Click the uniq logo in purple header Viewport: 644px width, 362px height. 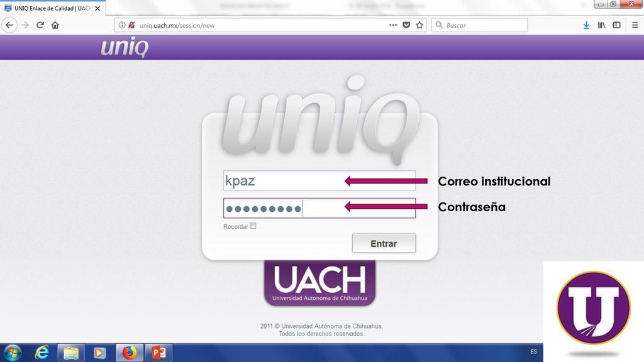tap(125, 47)
